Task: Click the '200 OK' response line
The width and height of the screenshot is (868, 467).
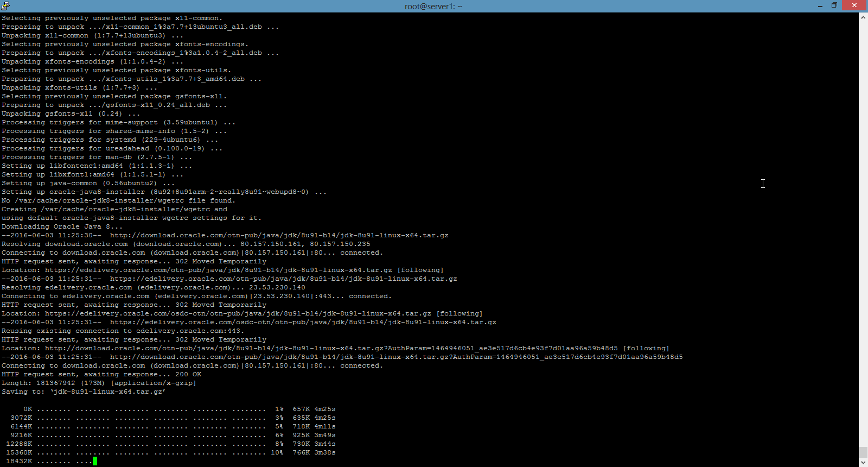Action: [x=101, y=374]
